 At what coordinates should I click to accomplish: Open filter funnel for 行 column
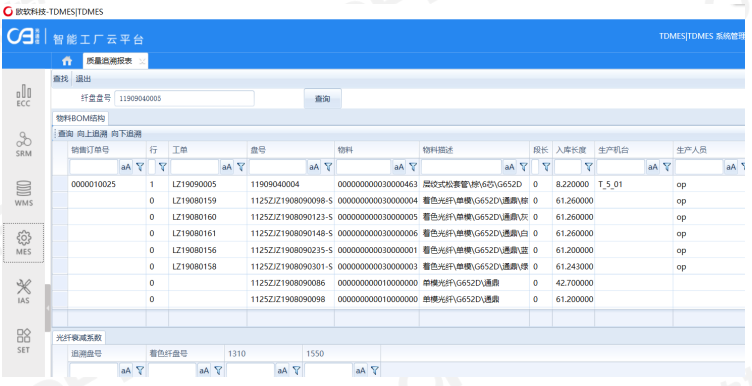click(x=163, y=167)
